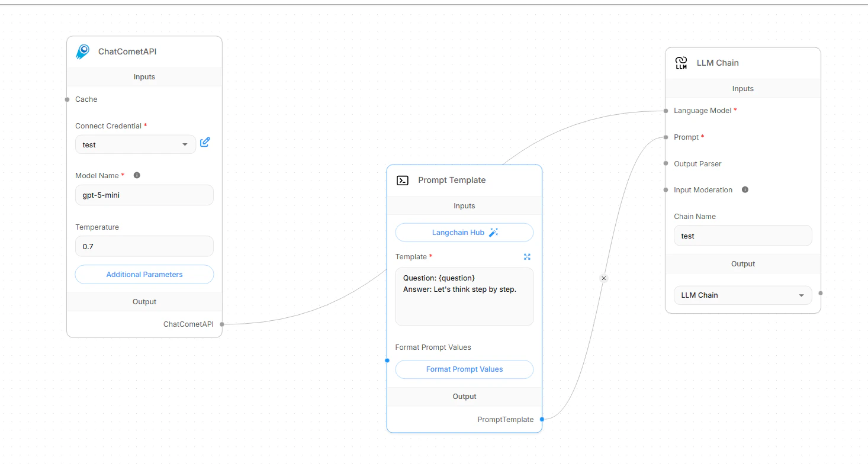Click the Input Moderation info icon
Viewport: 868px width, 467px height.
[x=745, y=189]
